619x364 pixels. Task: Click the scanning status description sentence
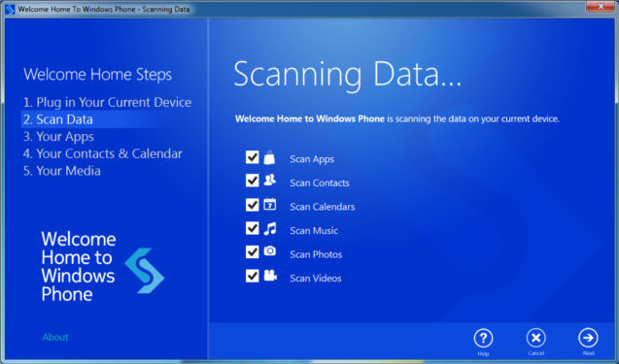[397, 118]
